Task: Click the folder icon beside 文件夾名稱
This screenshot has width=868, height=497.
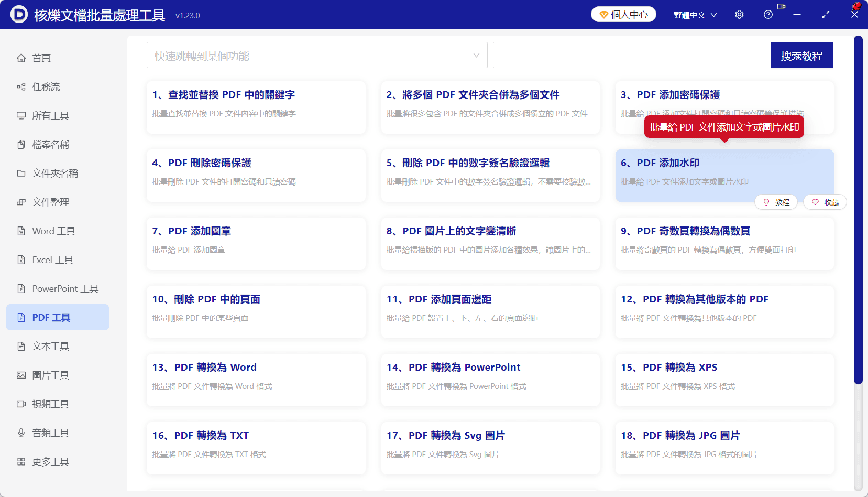Action: click(21, 173)
